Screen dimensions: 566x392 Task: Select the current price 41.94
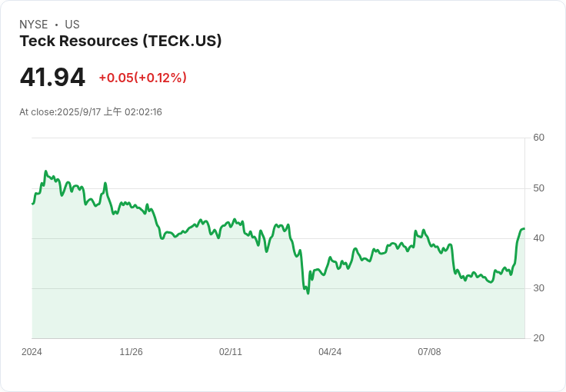tap(52, 78)
